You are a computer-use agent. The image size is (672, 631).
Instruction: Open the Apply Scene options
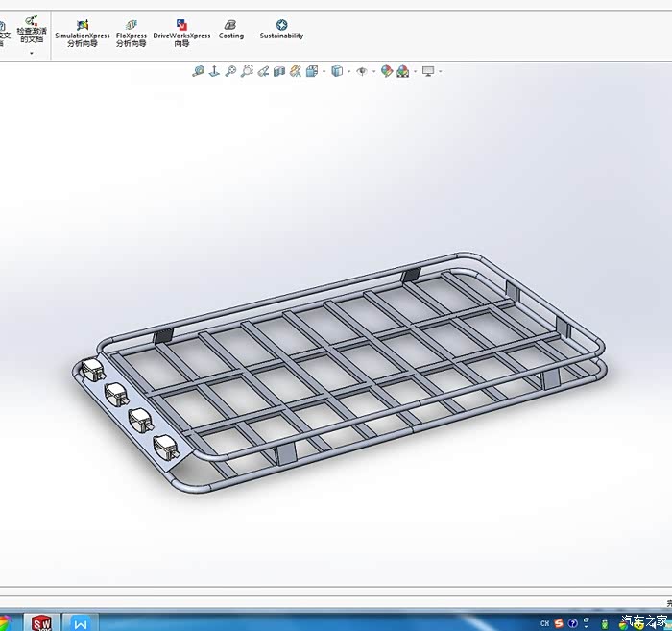pyautogui.click(x=403, y=71)
